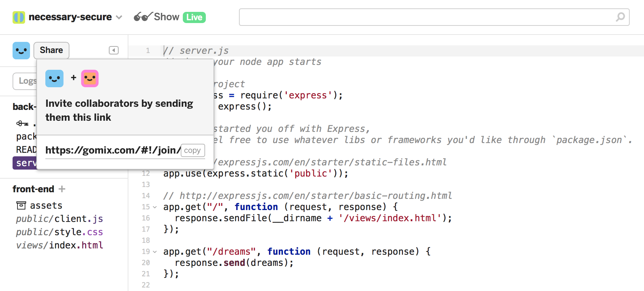This screenshot has width=644, height=291.
Task: Click into the top search field
Action: click(434, 17)
